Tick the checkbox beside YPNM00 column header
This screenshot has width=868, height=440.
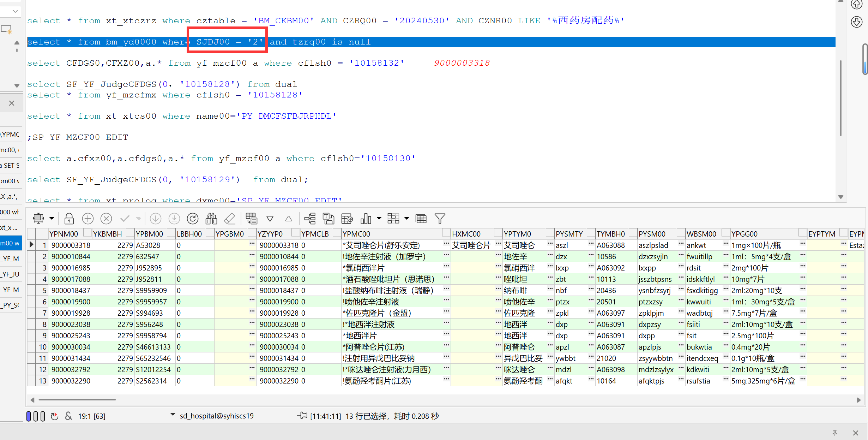click(87, 233)
